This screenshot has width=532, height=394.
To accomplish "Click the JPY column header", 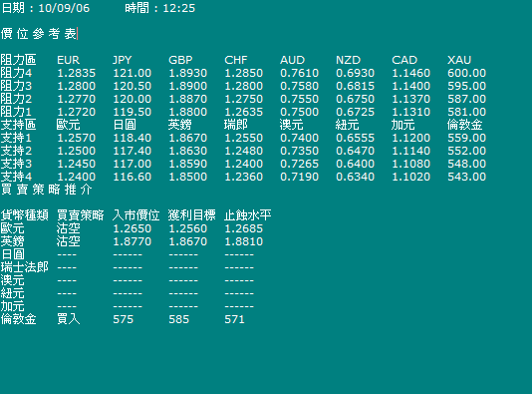I will [x=123, y=60].
